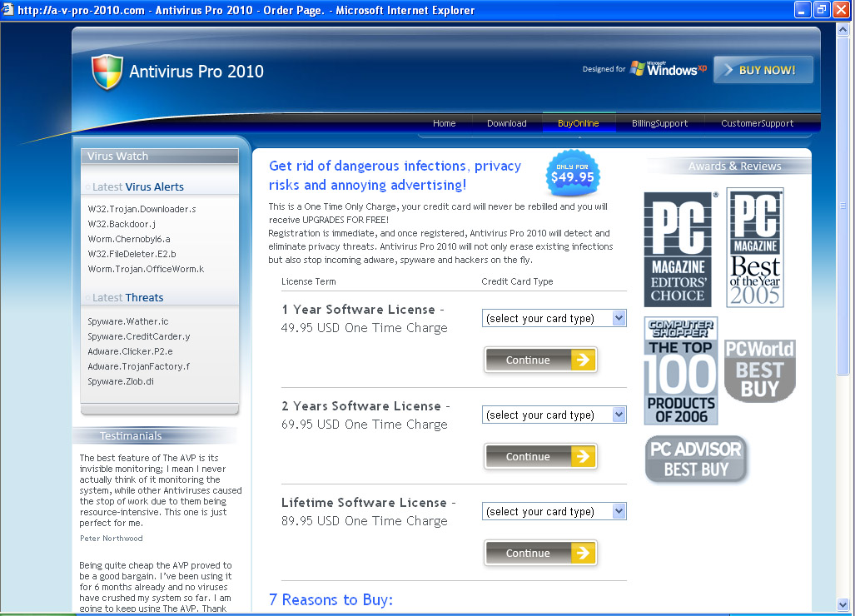Click the PCWorld Best Buy badge
This screenshot has height=616, width=855.
pyautogui.click(x=760, y=370)
